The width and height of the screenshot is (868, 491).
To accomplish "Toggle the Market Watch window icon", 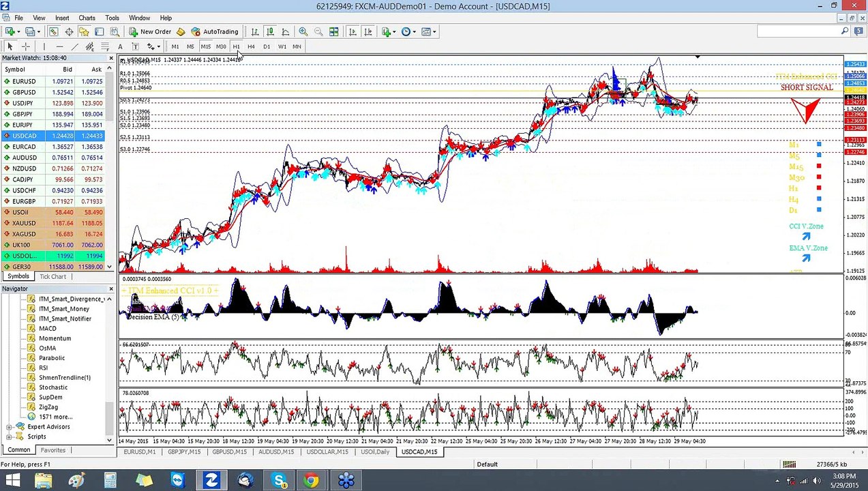I will [x=53, y=31].
